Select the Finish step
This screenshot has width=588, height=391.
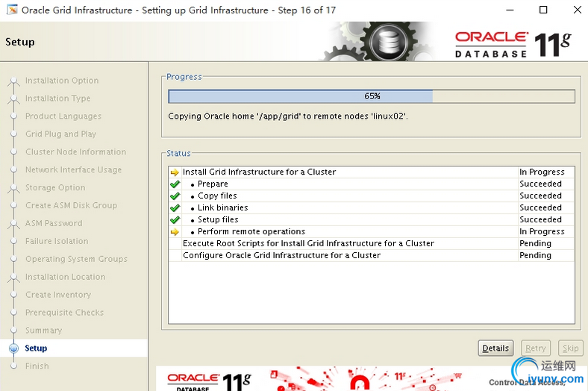[37, 366]
